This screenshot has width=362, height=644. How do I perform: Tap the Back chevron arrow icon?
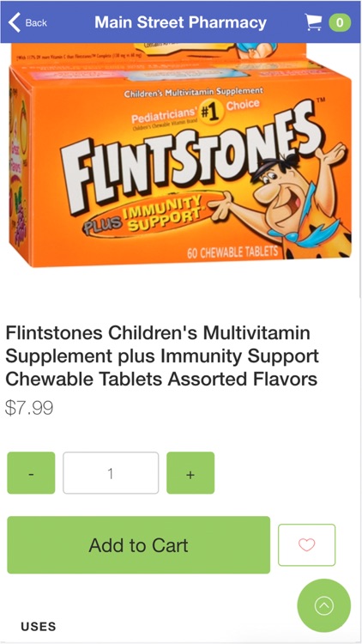click(14, 22)
